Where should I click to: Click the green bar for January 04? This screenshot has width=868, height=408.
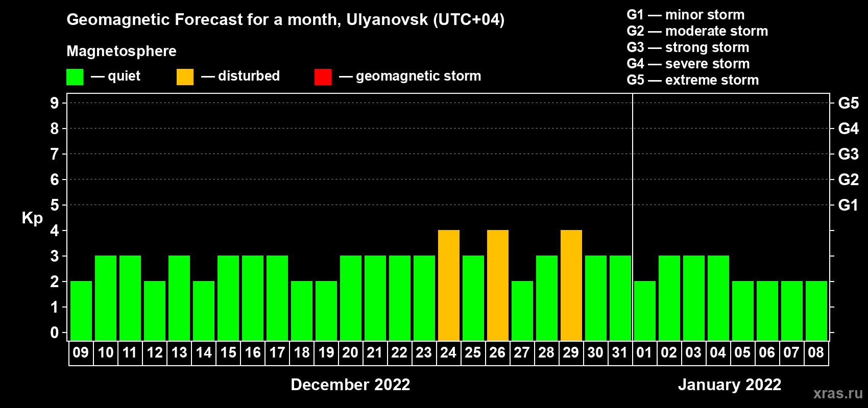(718, 298)
